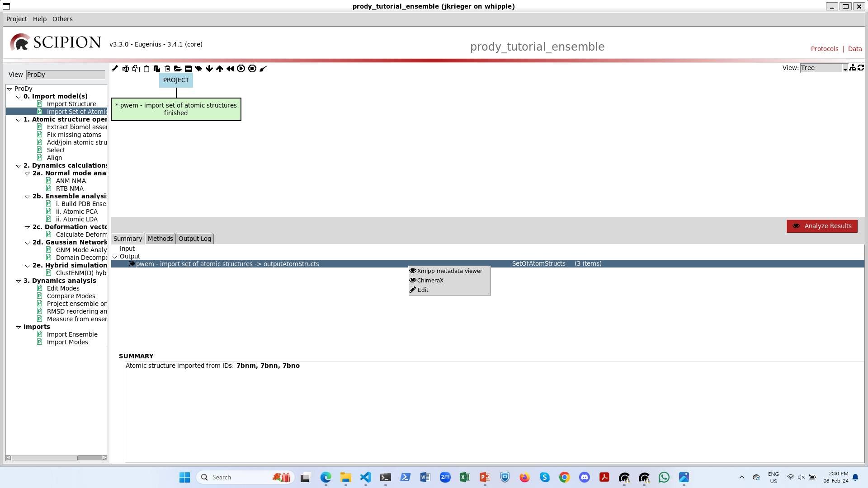868x488 pixels.
Task: Collapse the 2b. Ensemble analysis group
Action: (x=27, y=197)
